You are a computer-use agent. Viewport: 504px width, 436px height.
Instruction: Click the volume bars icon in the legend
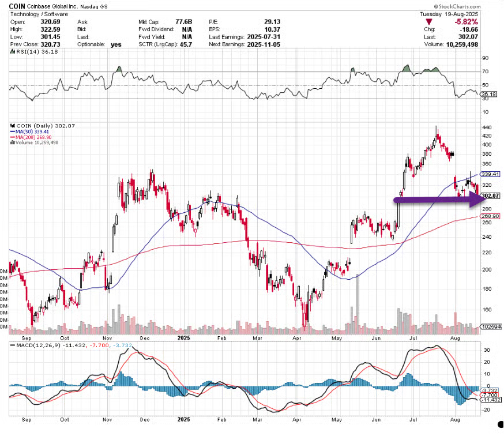pyautogui.click(x=13, y=142)
